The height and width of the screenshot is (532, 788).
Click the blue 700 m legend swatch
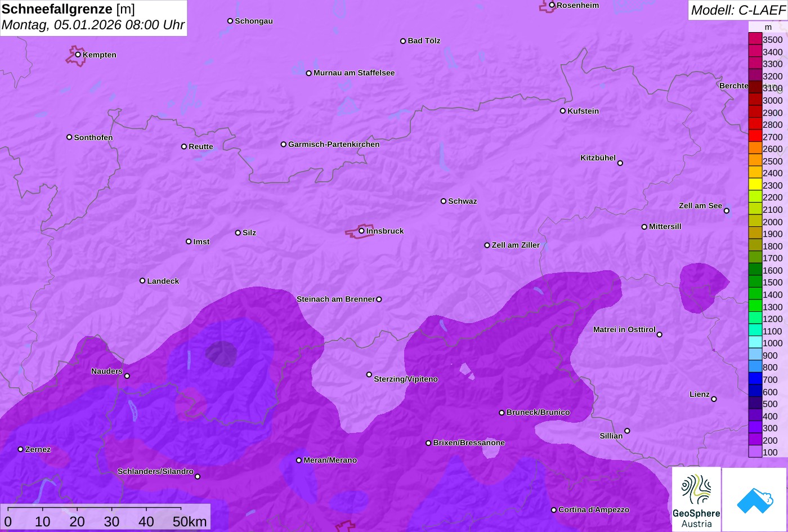click(x=755, y=379)
